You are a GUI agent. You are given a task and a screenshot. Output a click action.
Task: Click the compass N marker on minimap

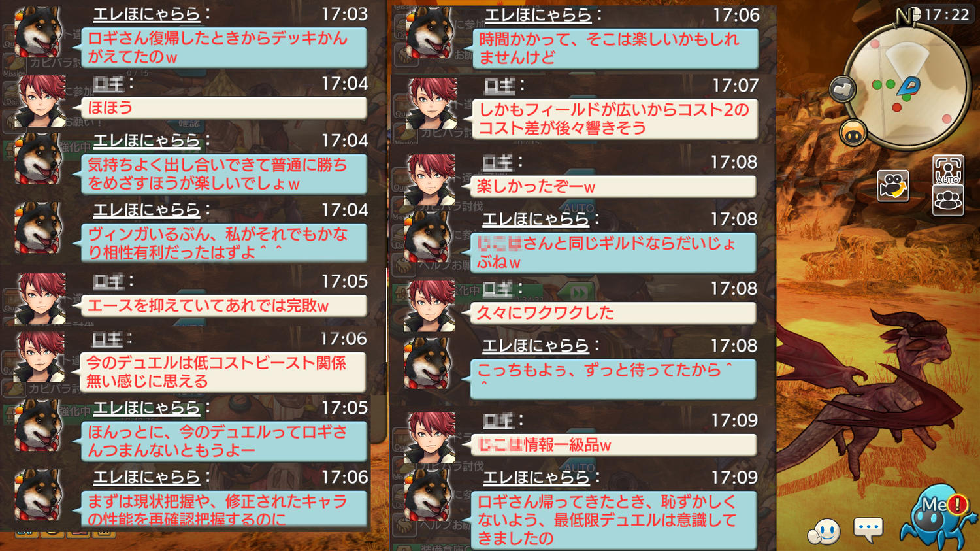point(906,17)
